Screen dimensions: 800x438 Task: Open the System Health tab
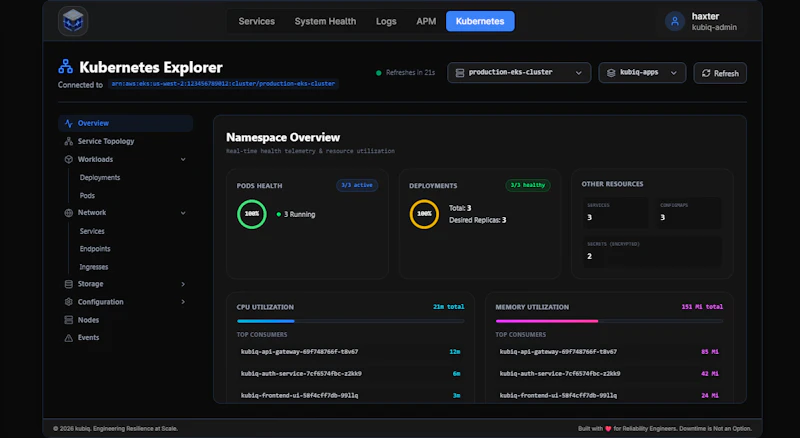coord(325,21)
